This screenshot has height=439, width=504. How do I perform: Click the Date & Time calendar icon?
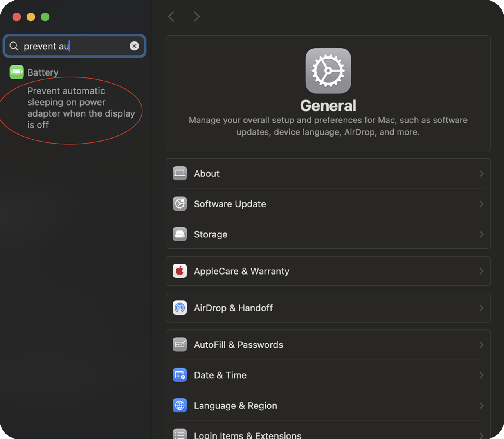click(180, 375)
